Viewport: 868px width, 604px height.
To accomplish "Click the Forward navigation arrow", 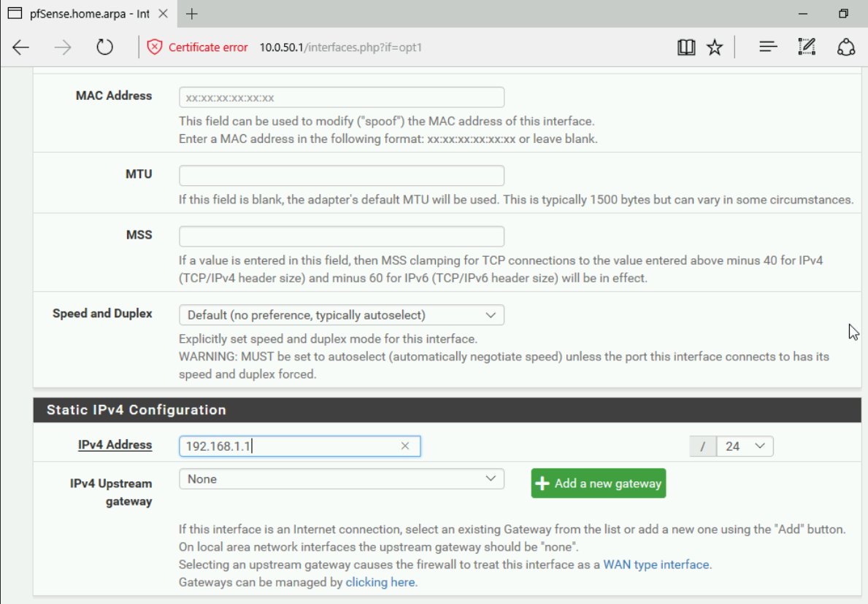I will coord(63,47).
